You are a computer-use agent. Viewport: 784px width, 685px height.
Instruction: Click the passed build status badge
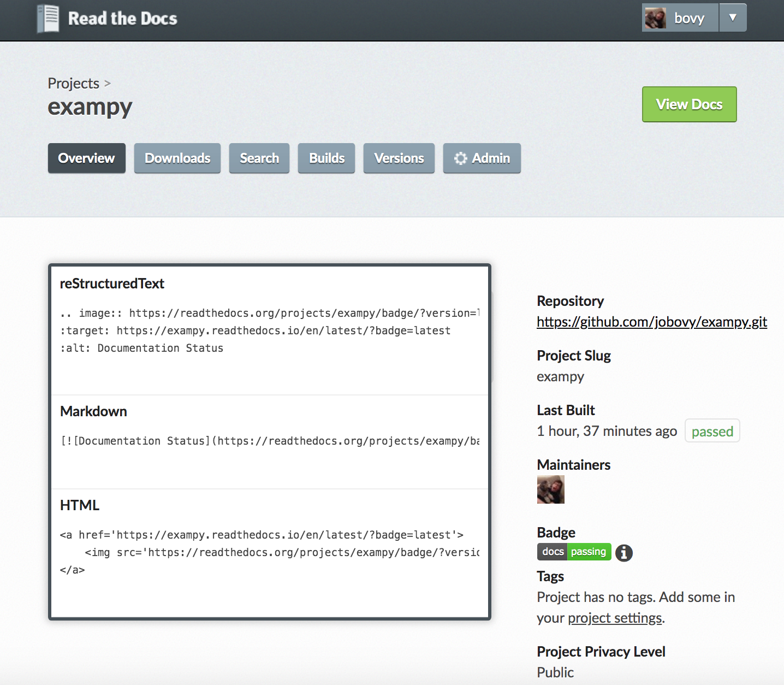click(x=712, y=431)
